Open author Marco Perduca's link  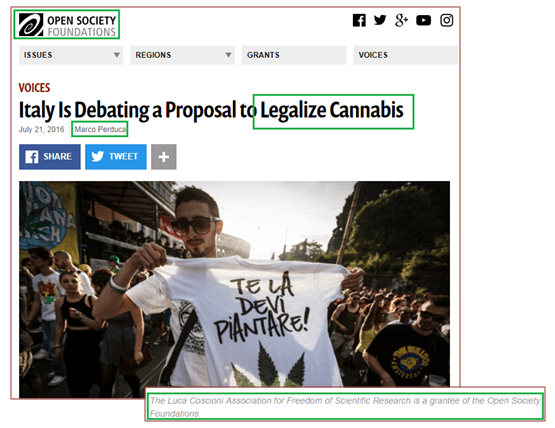pyautogui.click(x=100, y=129)
